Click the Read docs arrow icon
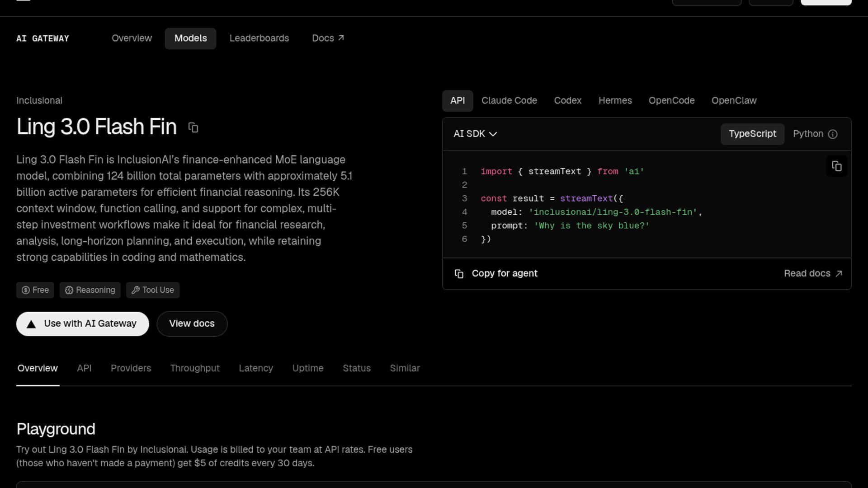 tap(839, 273)
